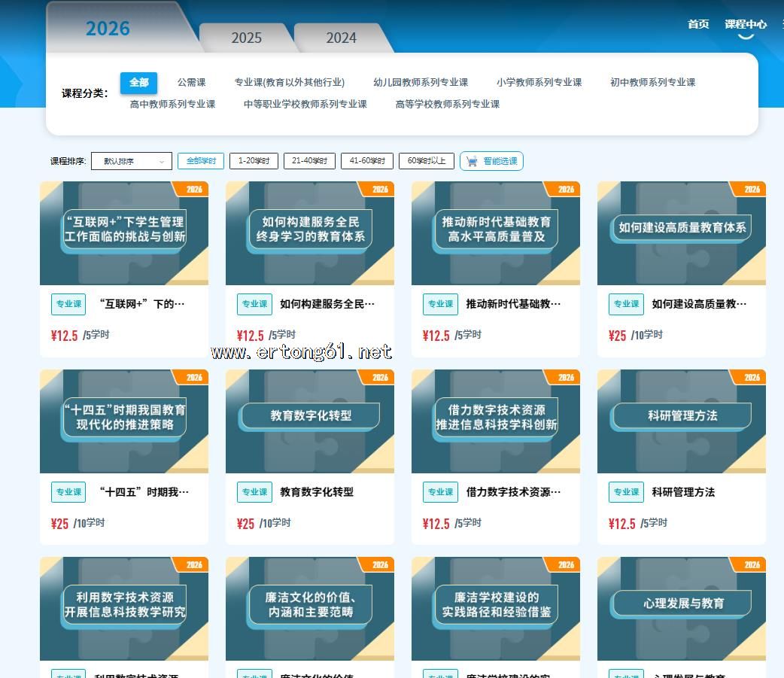Switch to the 2024 year tab
Image resolution: width=784 pixels, height=678 pixels.
[341, 38]
